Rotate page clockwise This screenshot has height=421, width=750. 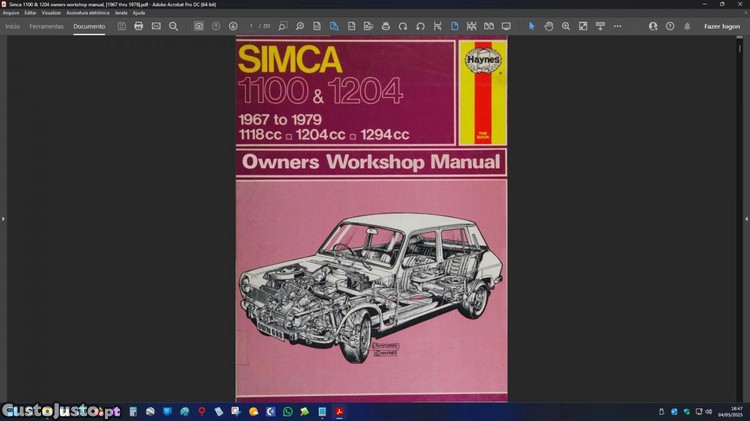[x=403, y=26]
